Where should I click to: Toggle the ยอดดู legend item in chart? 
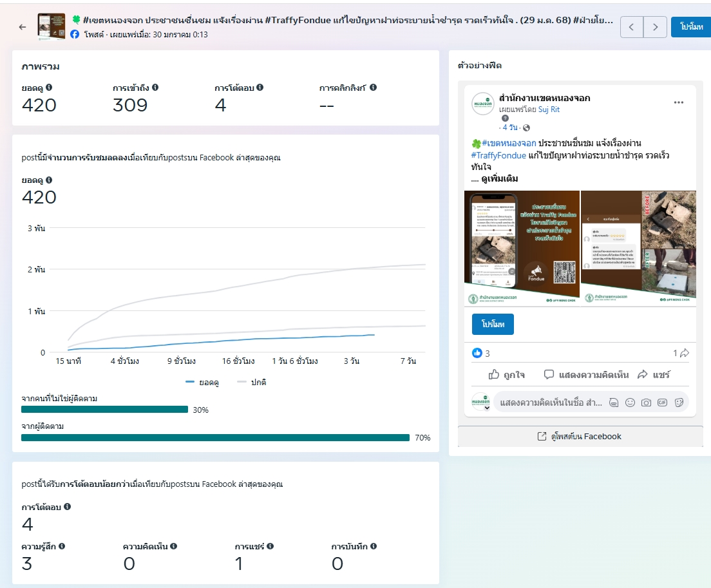click(202, 382)
